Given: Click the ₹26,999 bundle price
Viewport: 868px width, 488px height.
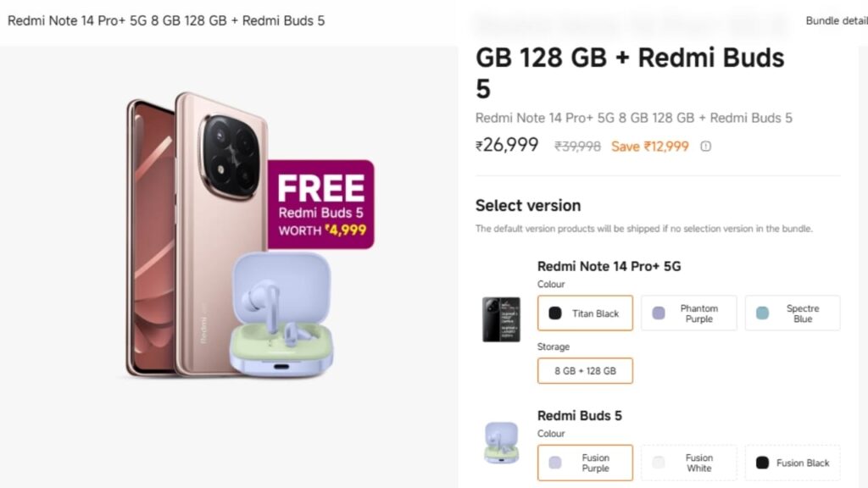Looking at the screenshot, I should click(x=507, y=145).
